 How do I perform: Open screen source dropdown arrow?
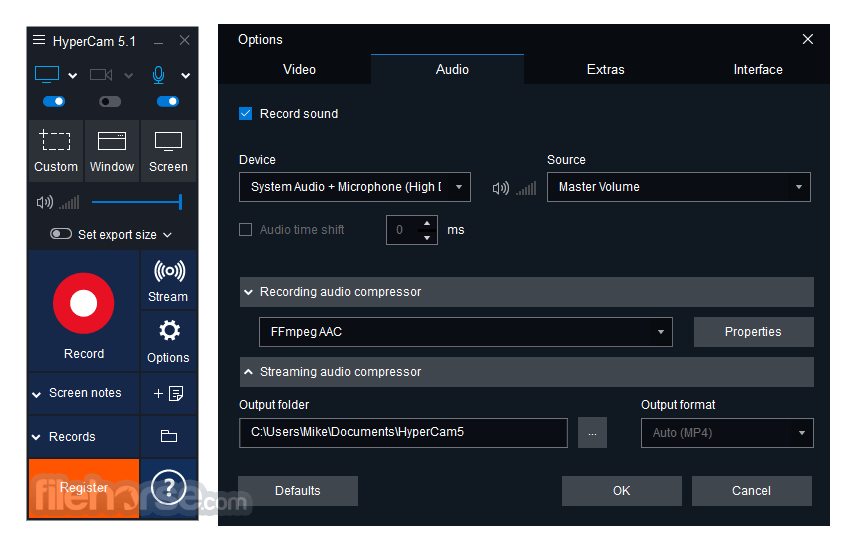(72, 76)
